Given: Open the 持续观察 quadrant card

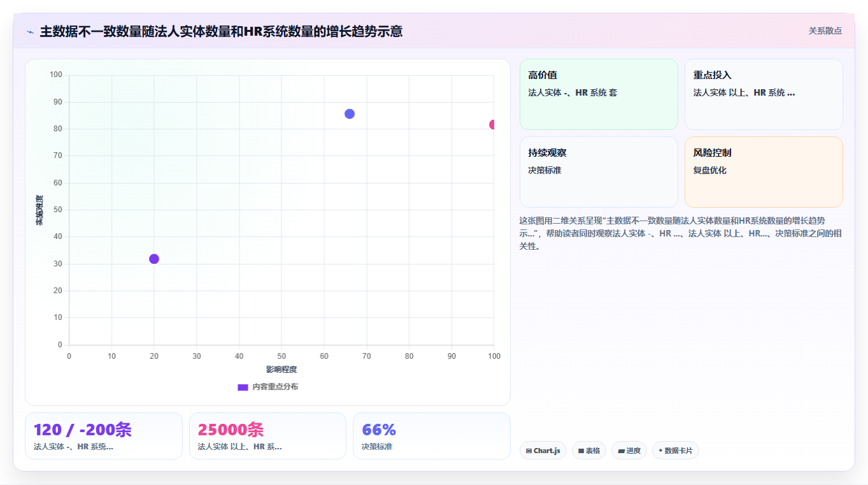Looking at the screenshot, I should (599, 172).
